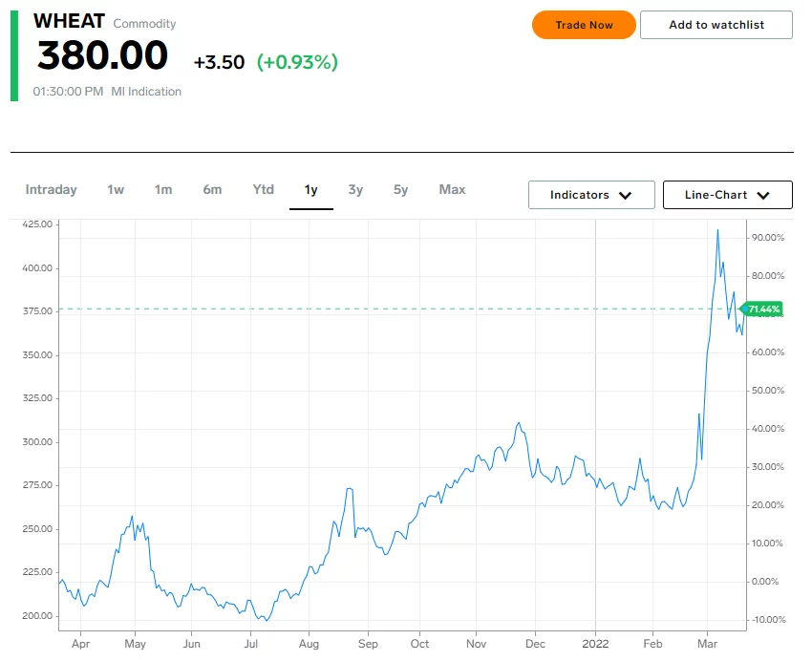The image size is (812, 661).
Task: Click the green 71.44% price marker
Action: 761,309
